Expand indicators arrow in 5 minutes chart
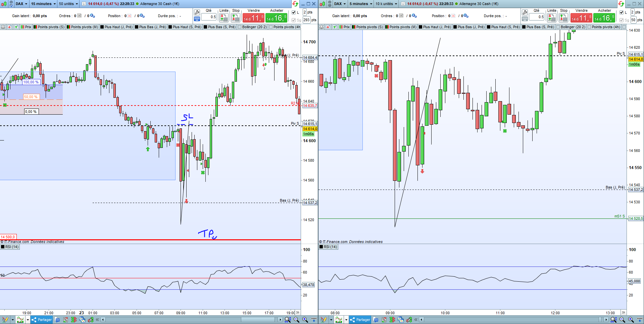This screenshot has height=324, width=644. click(346, 320)
